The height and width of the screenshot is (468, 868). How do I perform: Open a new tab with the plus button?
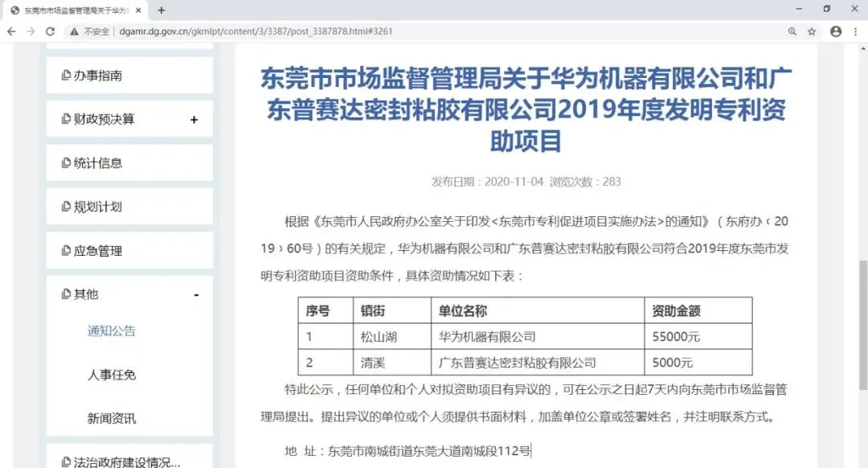coord(161,10)
